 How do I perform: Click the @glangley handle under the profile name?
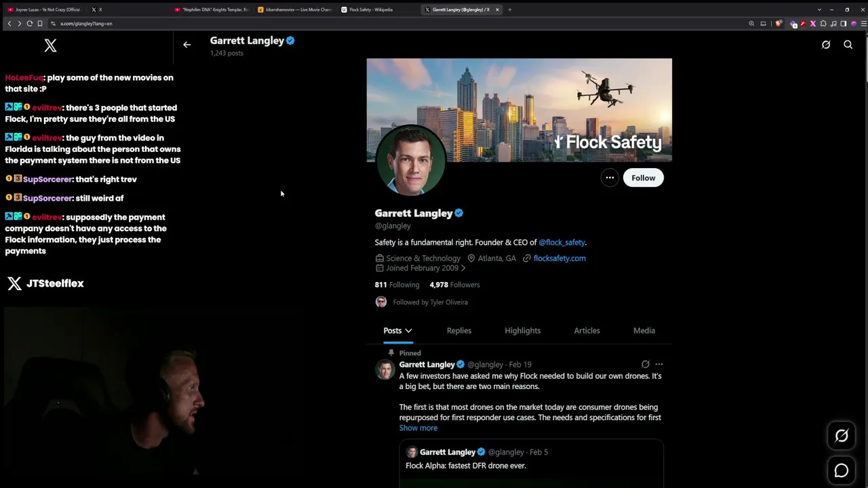pyautogui.click(x=393, y=226)
